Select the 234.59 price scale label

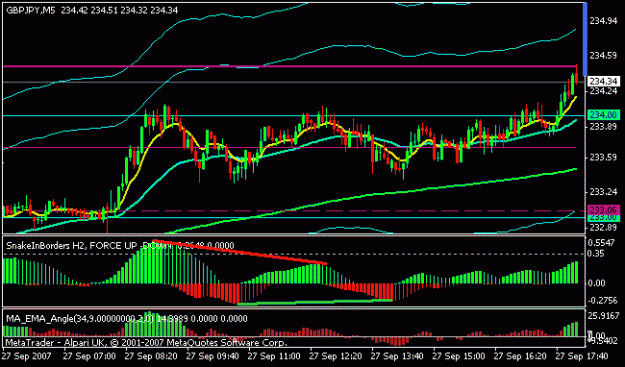pyautogui.click(x=603, y=56)
